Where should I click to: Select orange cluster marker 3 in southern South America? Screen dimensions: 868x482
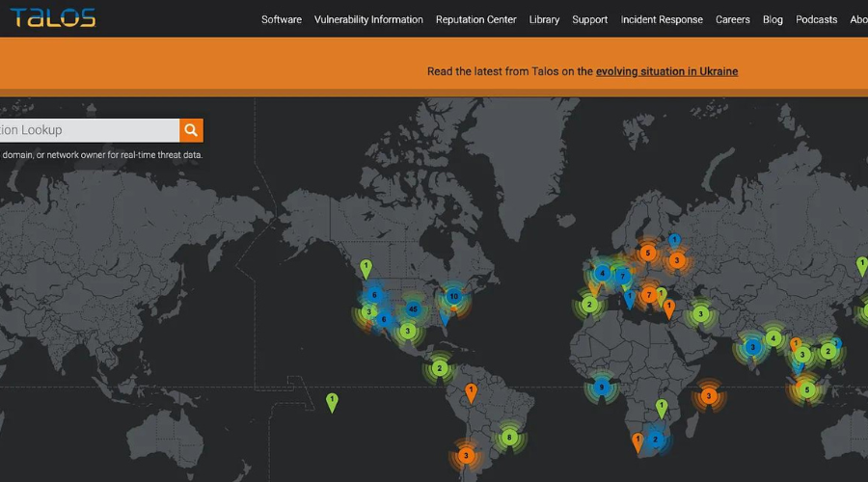(x=466, y=456)
